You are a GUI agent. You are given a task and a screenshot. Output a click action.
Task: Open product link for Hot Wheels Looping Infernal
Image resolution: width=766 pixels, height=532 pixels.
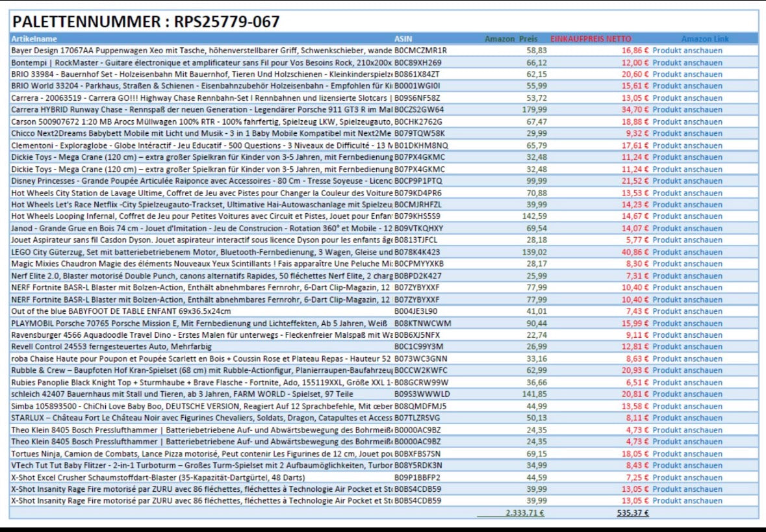[x=687, y=216]
